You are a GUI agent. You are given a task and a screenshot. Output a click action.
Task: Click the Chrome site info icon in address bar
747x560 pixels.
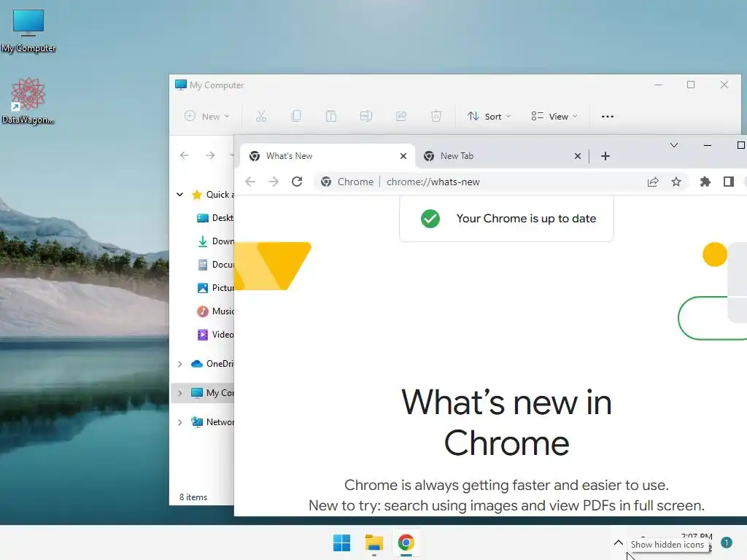[326, 182]
